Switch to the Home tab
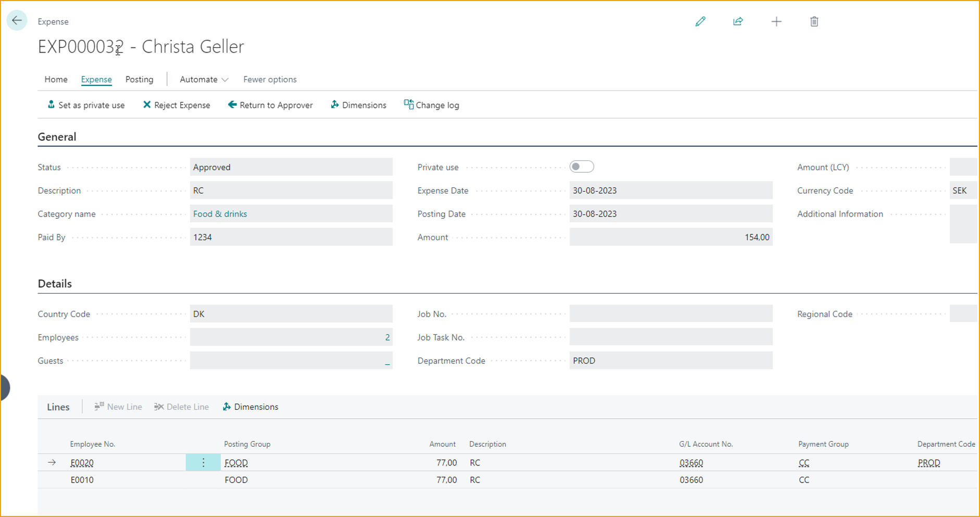The height and width of the screenshot is (517, 980). [x=56, y=79]
